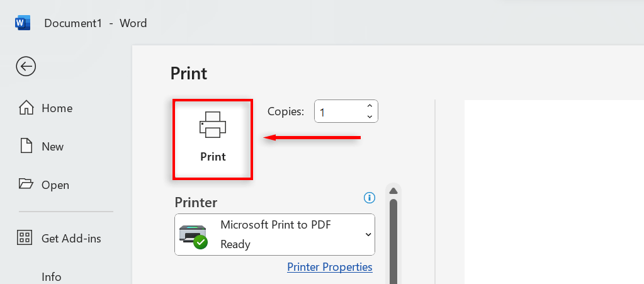
Task: Increase copies with the up arrow
Action: coord(370,106)
